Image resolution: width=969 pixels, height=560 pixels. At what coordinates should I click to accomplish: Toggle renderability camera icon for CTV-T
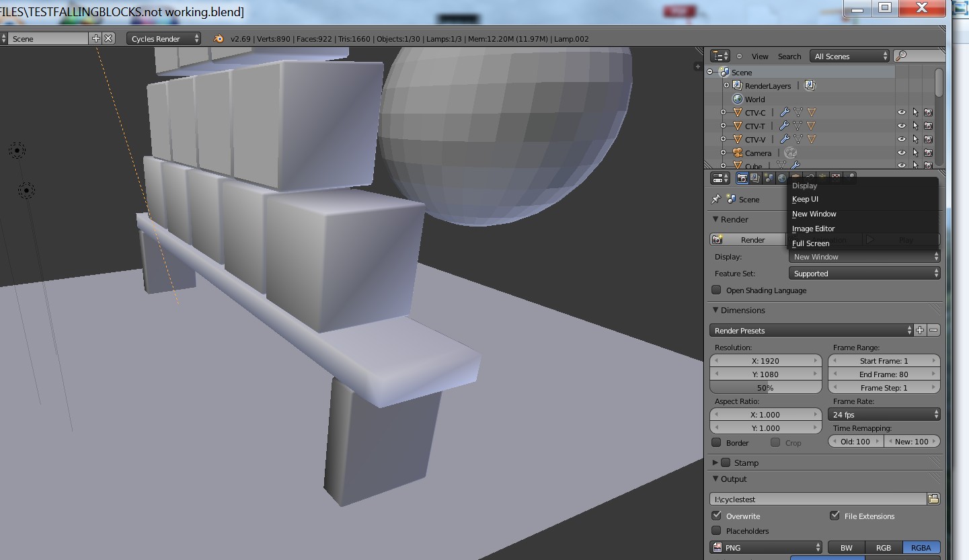(x=928, y=126)
